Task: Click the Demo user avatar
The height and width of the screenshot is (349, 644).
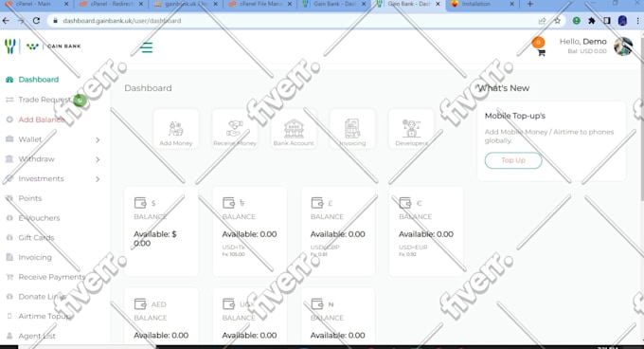Action: [x=623, y=46]
